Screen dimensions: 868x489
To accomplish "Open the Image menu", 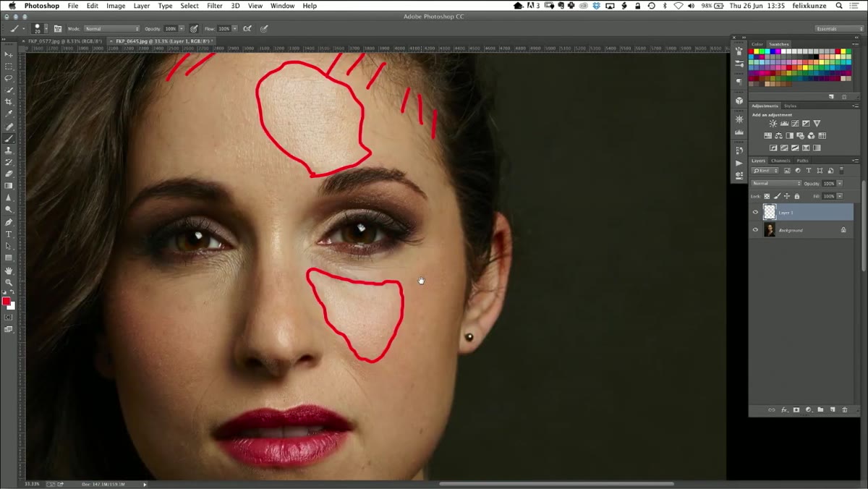I will point(116,6).
